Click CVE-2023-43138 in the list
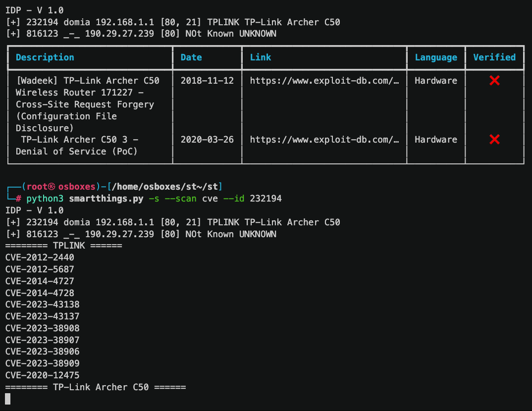 coord(43,305)
